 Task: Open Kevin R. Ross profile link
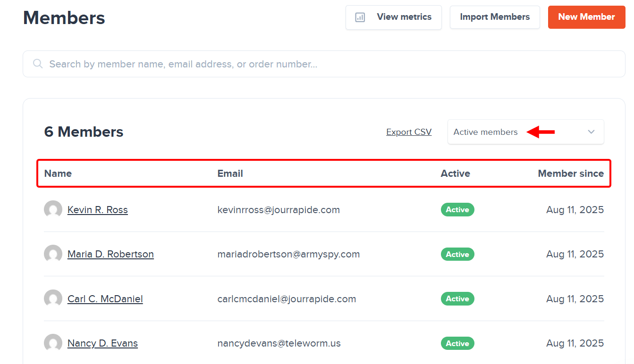(x=98, y=210)
